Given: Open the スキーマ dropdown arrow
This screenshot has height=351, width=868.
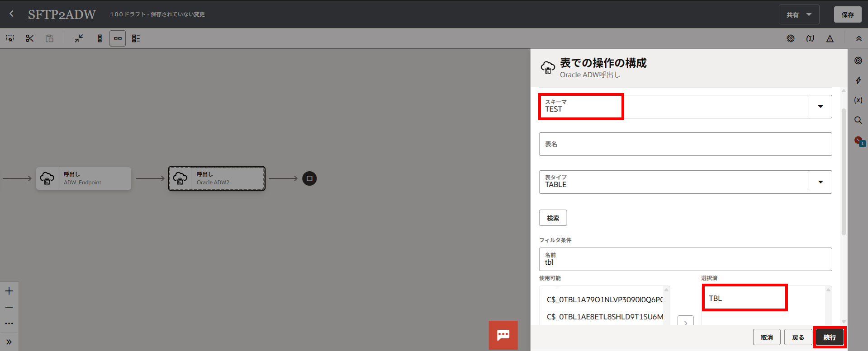Looking at the screenshot, I should [x=821, y=107].
